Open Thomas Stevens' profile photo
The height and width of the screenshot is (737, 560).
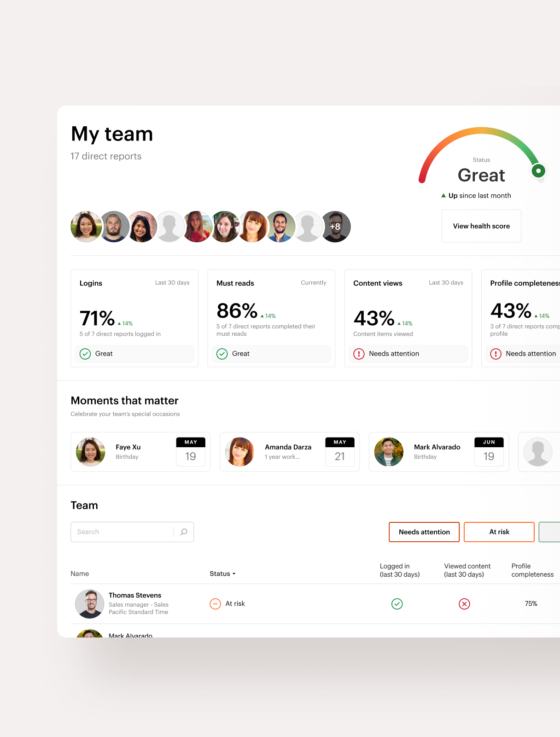[89, 604]
